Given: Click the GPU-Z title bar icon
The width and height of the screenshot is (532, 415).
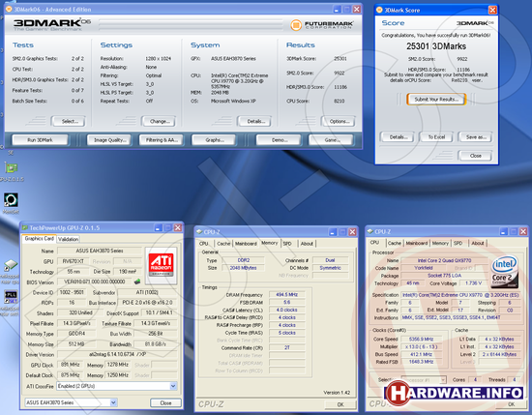Looking at the screenshot, I should [25, 227].
